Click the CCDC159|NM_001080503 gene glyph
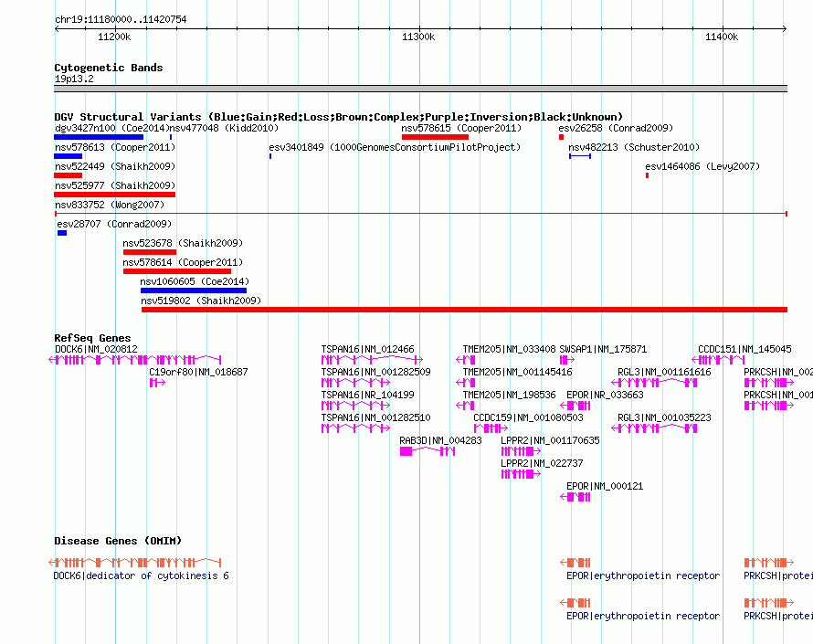The height and width of the screenshot is (644, 813). (491, 428)
